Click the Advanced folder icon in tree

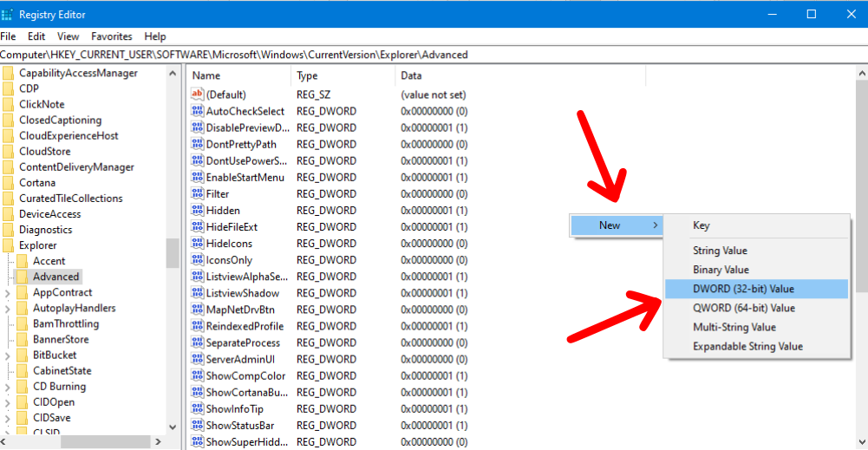pyautogui.click(x=23, y=277)
